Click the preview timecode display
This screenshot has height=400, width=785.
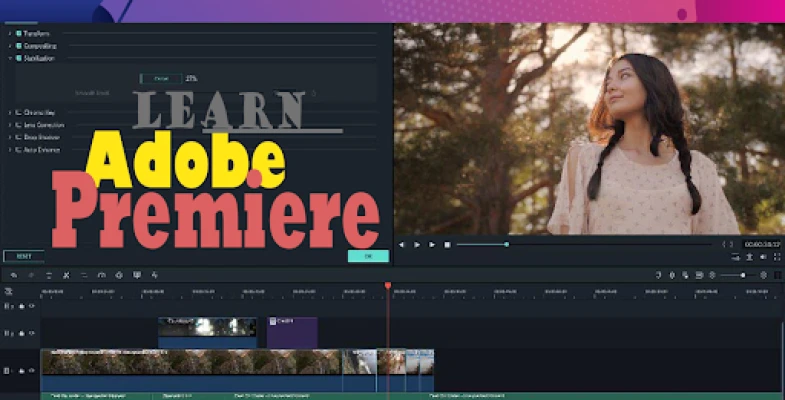click(761, 244)
